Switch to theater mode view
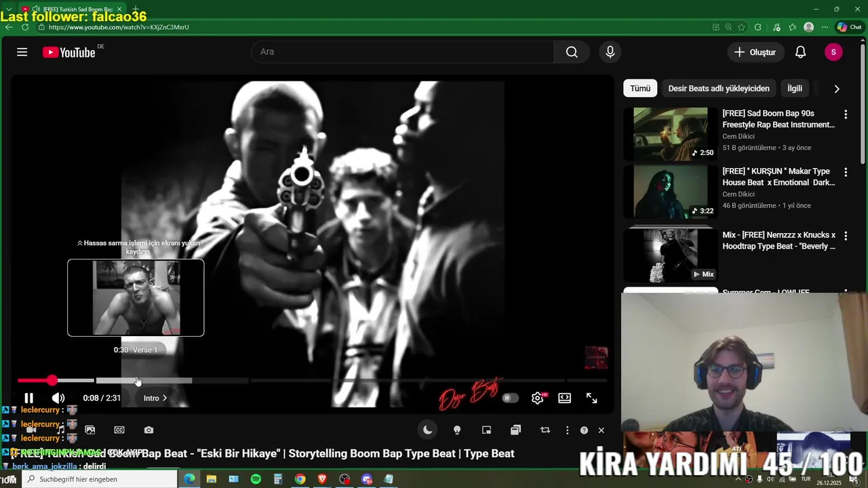868x488 pixels. pyautogui.click(x=564, y=399)
